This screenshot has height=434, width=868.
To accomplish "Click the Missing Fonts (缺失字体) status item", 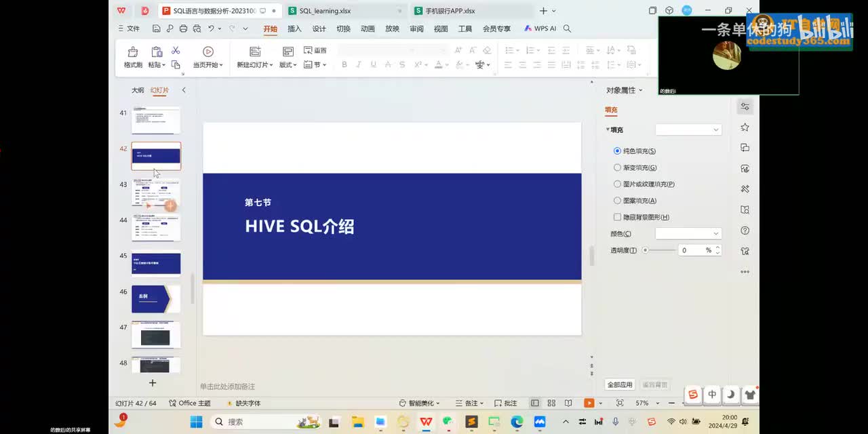I will click(243, 403).
